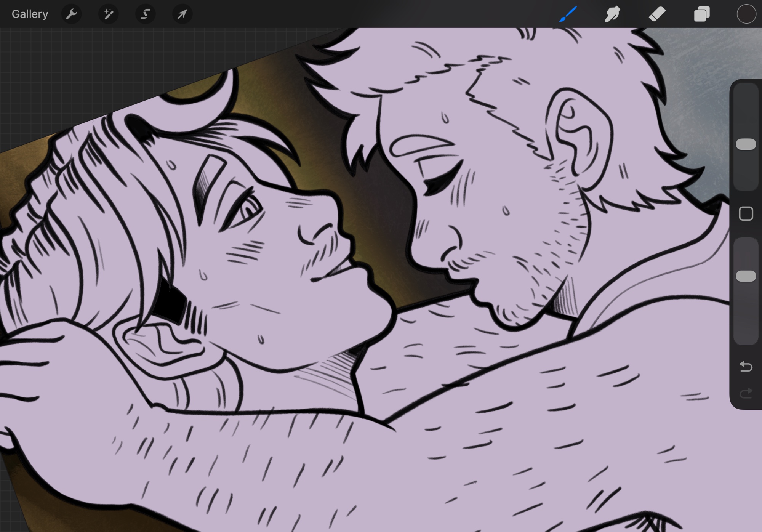762x532 pixels.
Task: Select the Eraser tool
Action: click(657, 14)
